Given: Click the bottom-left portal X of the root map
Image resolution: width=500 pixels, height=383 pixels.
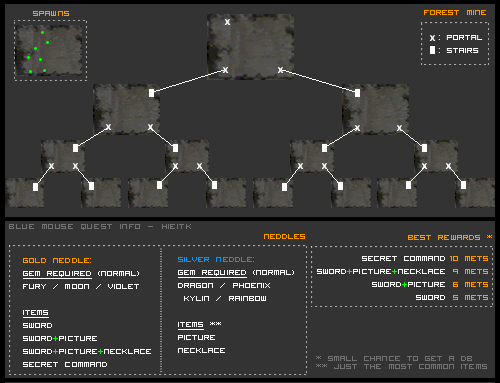Looking at the screenshot, I should (x=225, y=70).
